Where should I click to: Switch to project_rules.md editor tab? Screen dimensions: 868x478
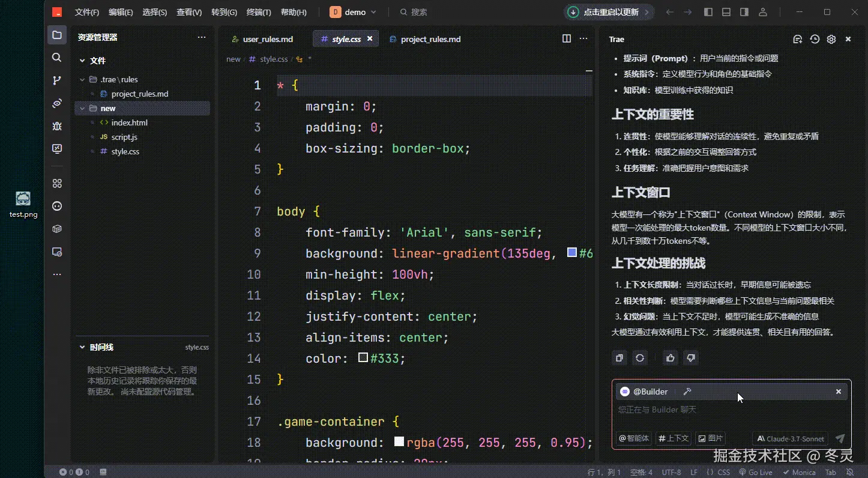pos(426,39)
